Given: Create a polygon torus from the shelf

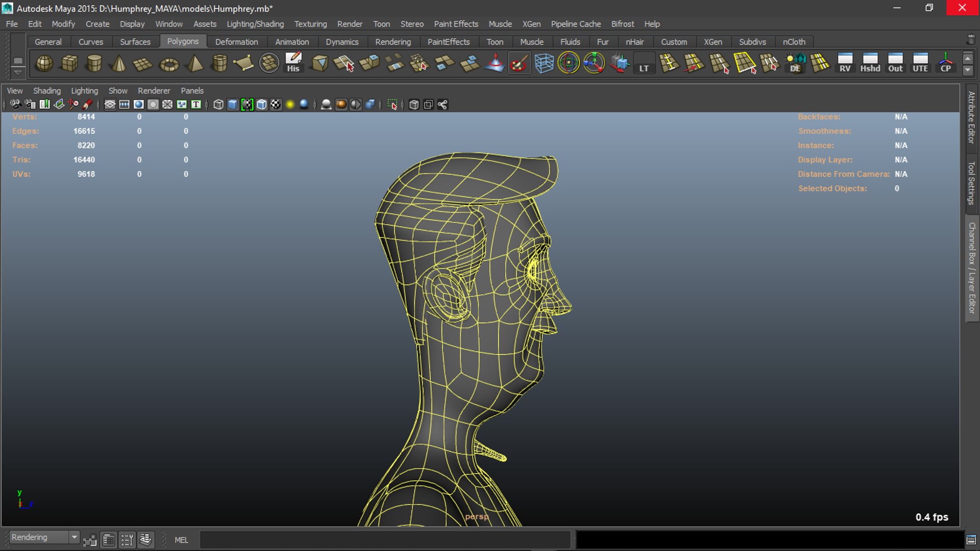Looking at the screenshot, I should pyautogui.click(x=169, y=63).
